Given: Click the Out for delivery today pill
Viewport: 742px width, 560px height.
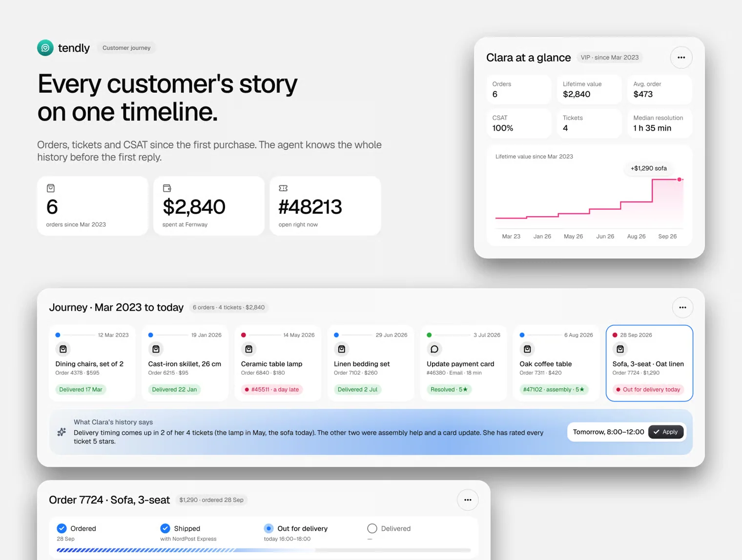Looking at the screenshot, I should pyautogui.click(x=648, y=390).
